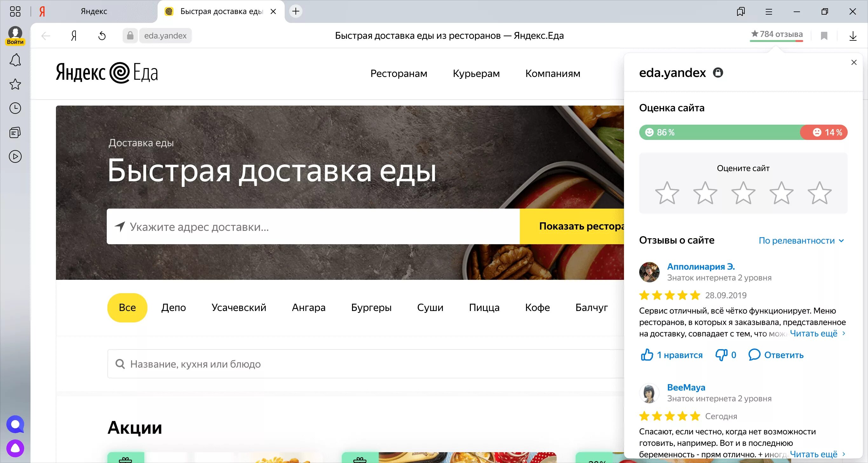This screenshot has width=868, height=463.
Task: Open the downloads arrow icon
Action: [x=853, y=36]
